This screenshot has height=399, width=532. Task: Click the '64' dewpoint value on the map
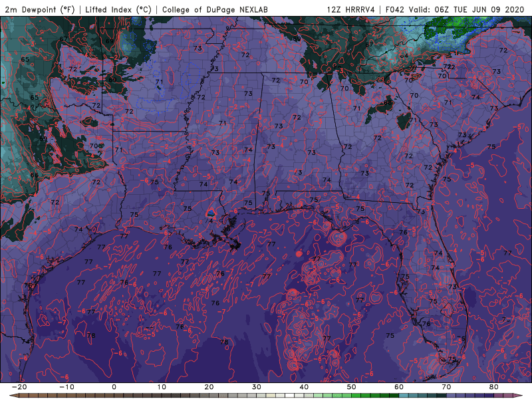[404, 55]
